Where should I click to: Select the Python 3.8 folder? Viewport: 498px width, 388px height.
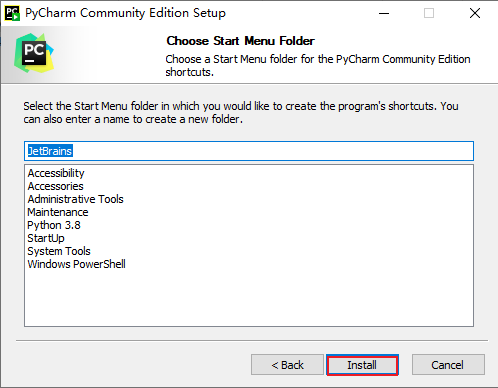pos(54,225)
